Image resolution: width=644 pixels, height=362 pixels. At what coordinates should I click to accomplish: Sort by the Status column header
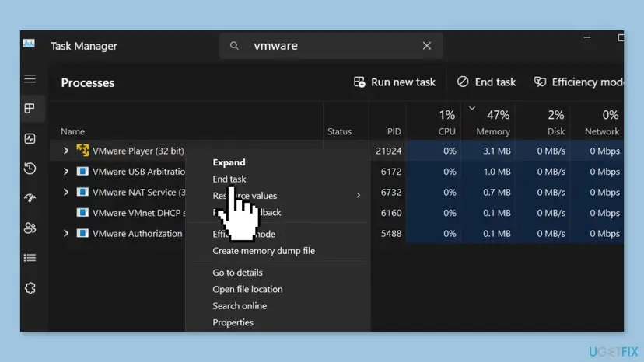pyautogui.click(x=339, y=131)
